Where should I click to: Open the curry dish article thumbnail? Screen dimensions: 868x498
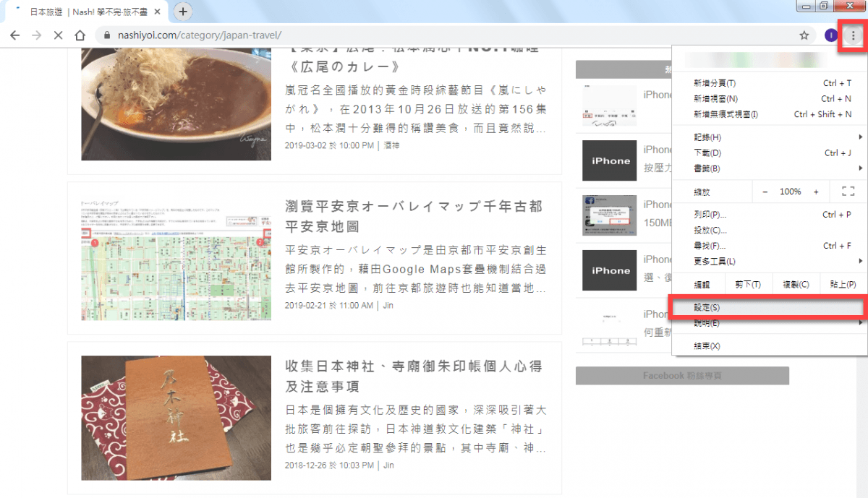click(176, 104)
